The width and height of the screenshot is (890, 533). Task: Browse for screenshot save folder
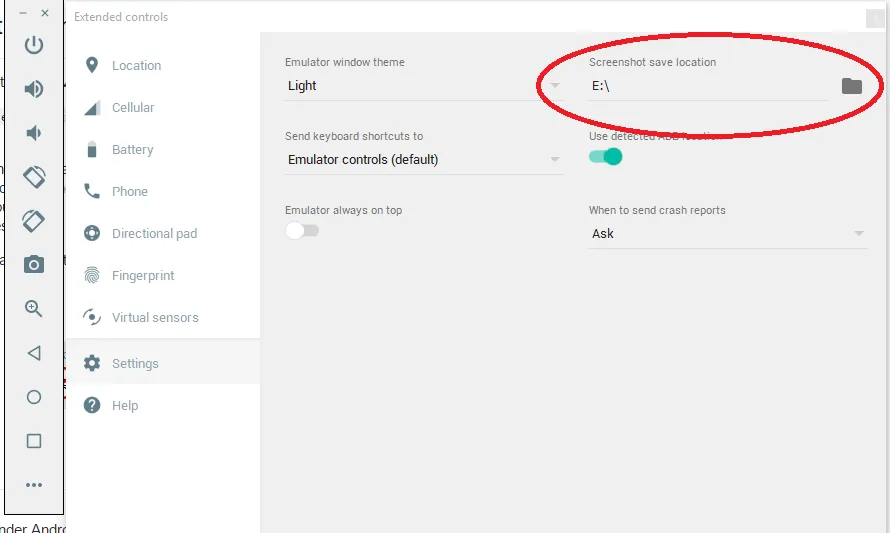point(851,86)
